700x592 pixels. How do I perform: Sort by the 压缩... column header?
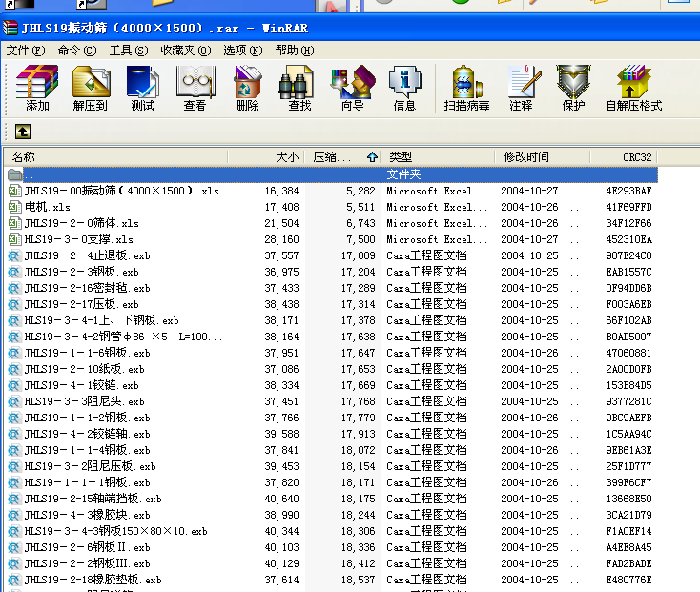tap(342, 157)
